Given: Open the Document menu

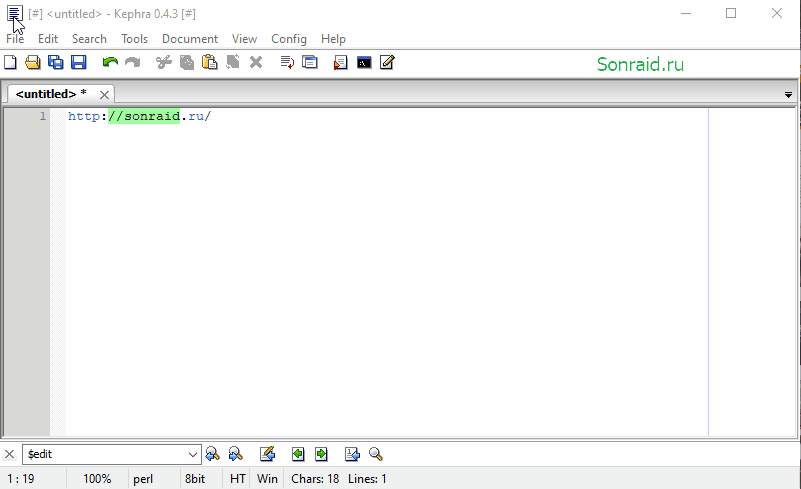Looking at the screenshot, I should (x=190, y=39).
